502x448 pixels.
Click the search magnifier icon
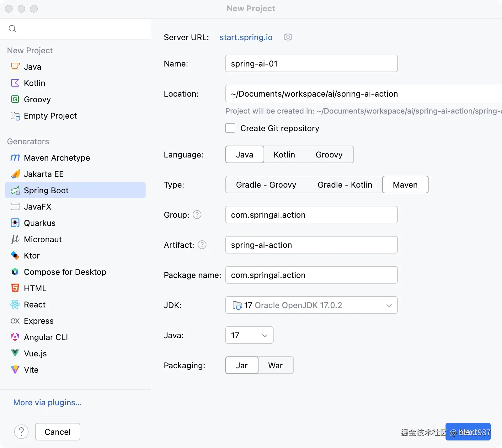13,29
